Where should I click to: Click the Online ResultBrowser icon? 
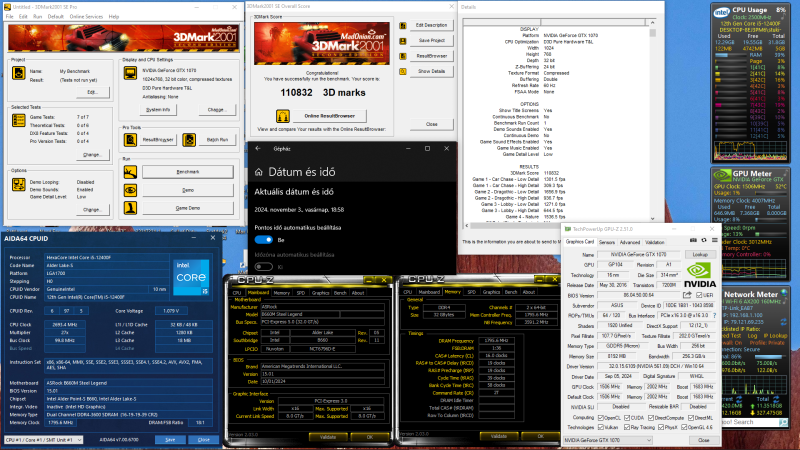point(283,116)
